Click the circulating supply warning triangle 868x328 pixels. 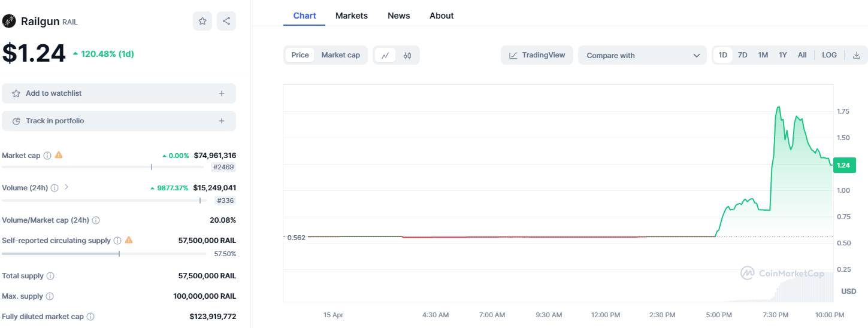tap(129, 240)
